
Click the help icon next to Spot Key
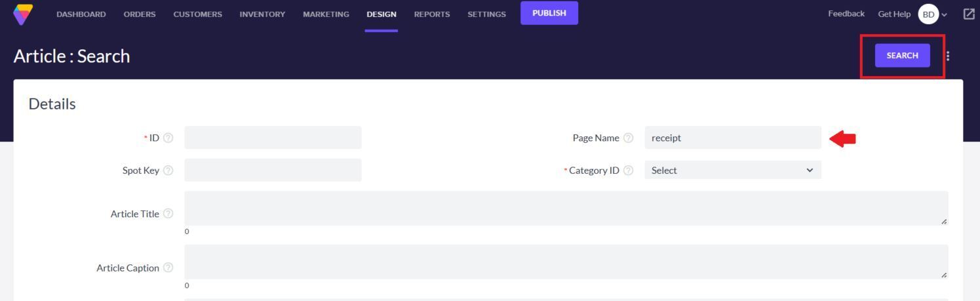(168, 171)
